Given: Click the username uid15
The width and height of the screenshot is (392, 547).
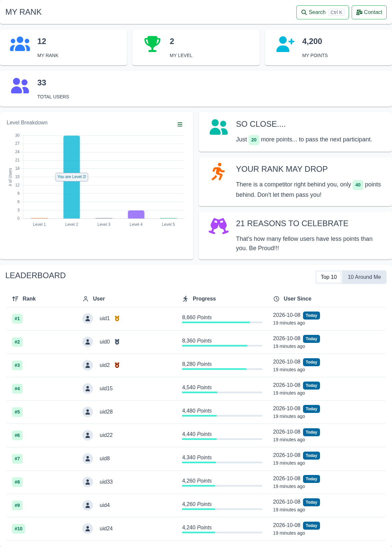Looking at the screenshot, I should (x=106, y=389).
